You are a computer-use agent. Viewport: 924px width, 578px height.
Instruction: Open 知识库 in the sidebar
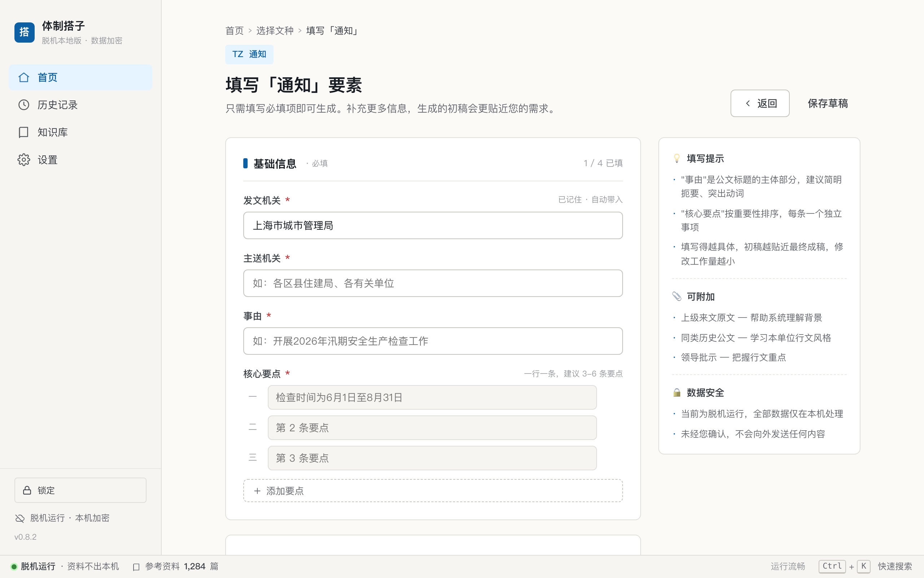(80, 132)
